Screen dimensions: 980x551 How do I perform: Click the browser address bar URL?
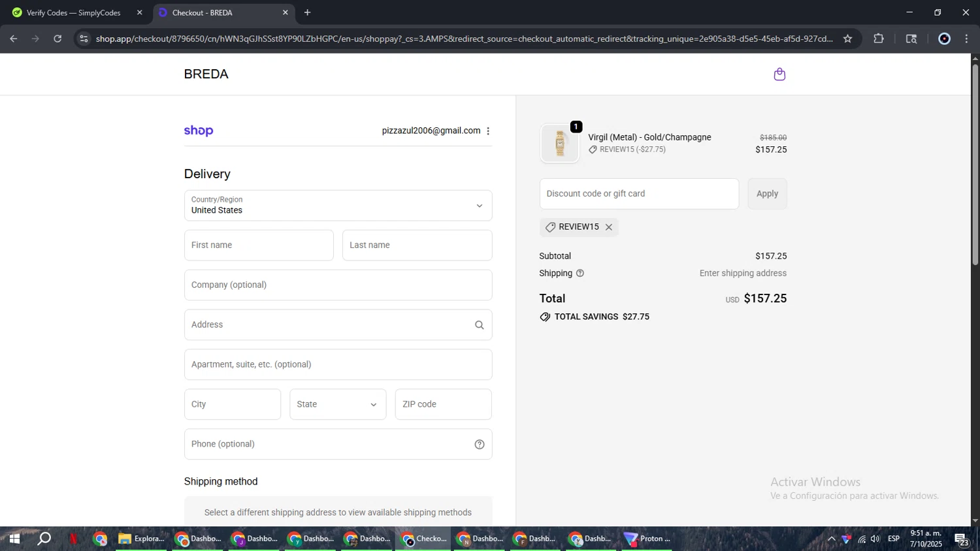(x=464, y=39)
